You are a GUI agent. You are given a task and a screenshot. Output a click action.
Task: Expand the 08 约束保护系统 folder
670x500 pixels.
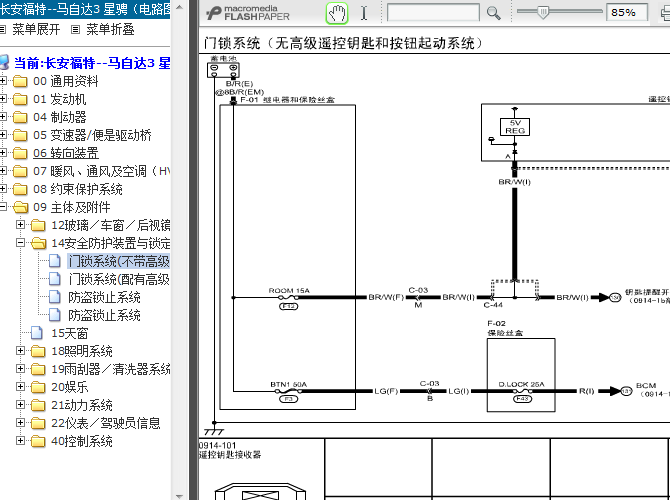point(3,189)
